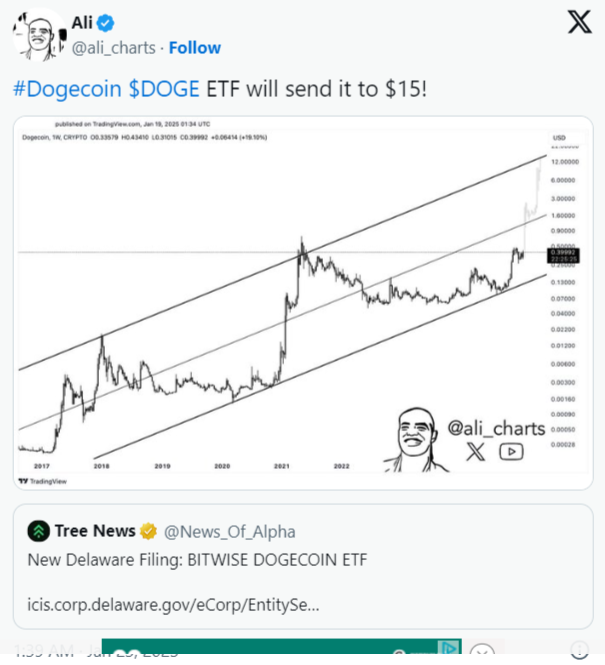The image size is (605, 665).
Task: Follow the @ali_charts account
Action: (x=195, y=48)
